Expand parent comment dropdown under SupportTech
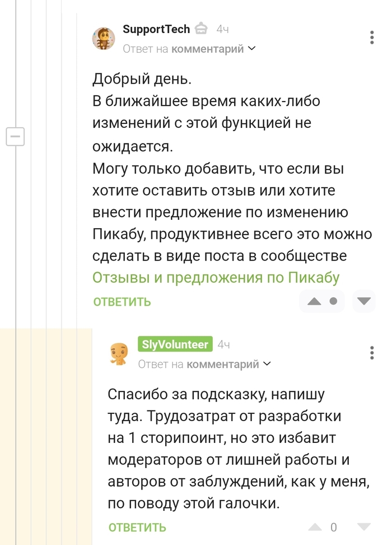 (x=251, y=49)
